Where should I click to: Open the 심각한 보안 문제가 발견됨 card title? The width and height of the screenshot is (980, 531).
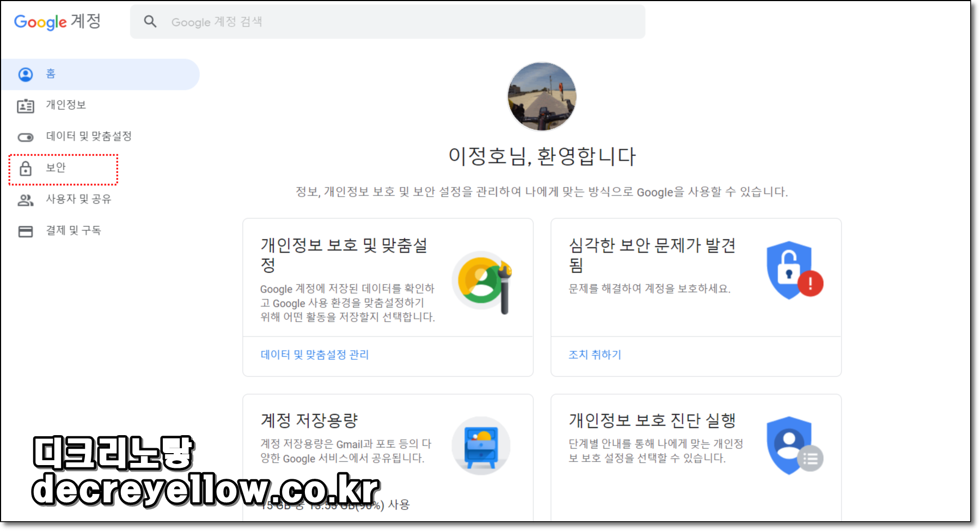652,255
